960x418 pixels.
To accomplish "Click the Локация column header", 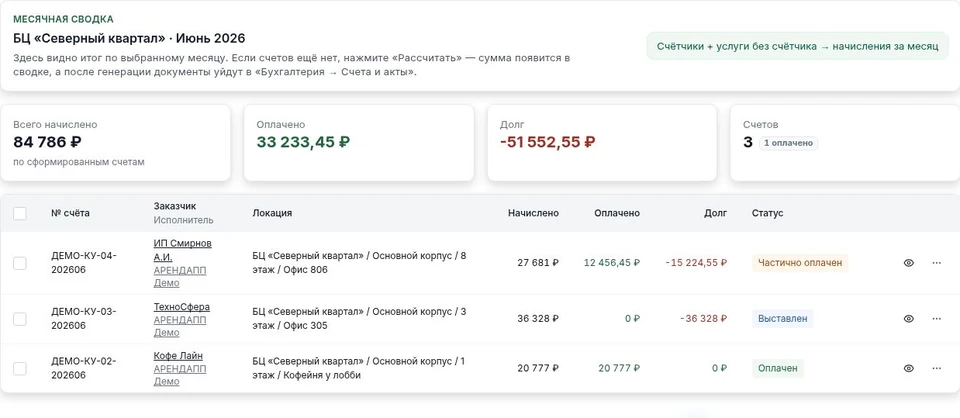I will pyautogui.click(x=272, y=213).
